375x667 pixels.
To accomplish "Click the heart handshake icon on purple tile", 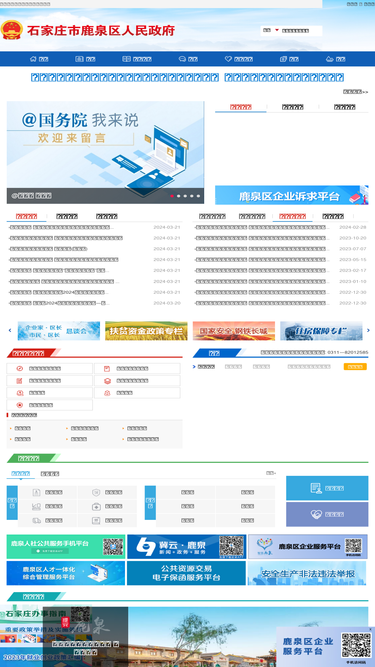I will coord(316,514).
